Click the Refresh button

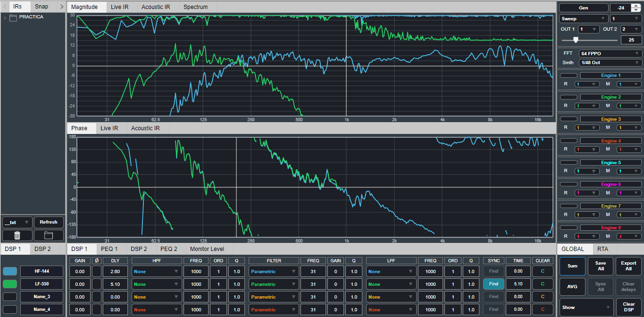tap(49, 222)
